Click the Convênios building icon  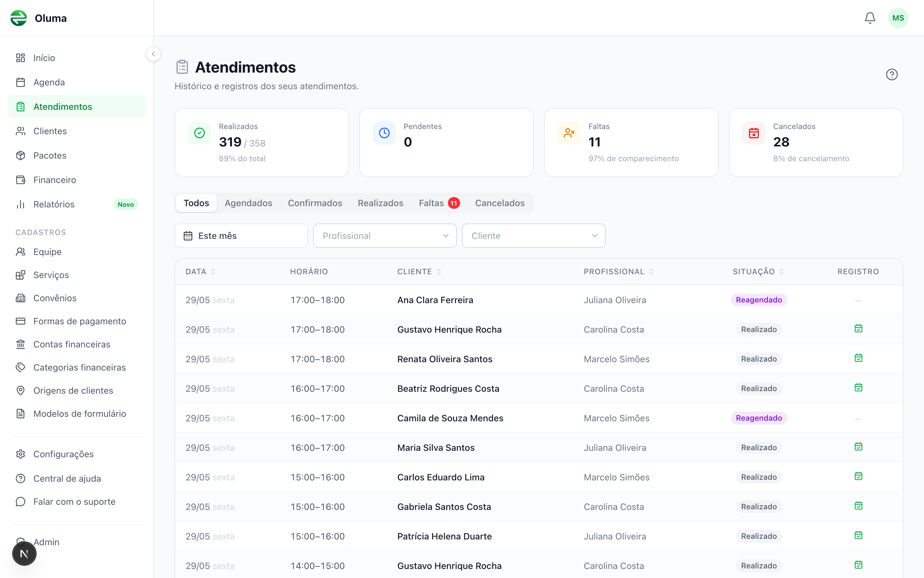21,298
